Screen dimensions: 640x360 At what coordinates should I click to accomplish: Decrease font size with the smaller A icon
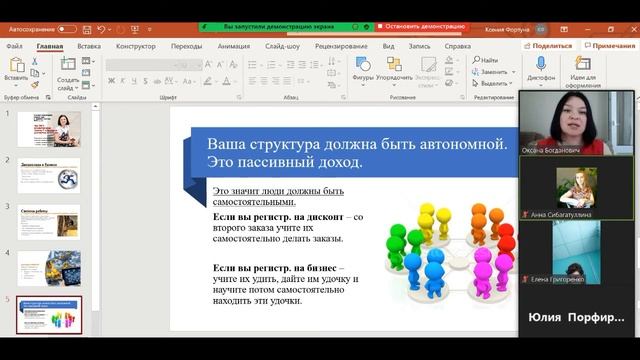point(220,64)
